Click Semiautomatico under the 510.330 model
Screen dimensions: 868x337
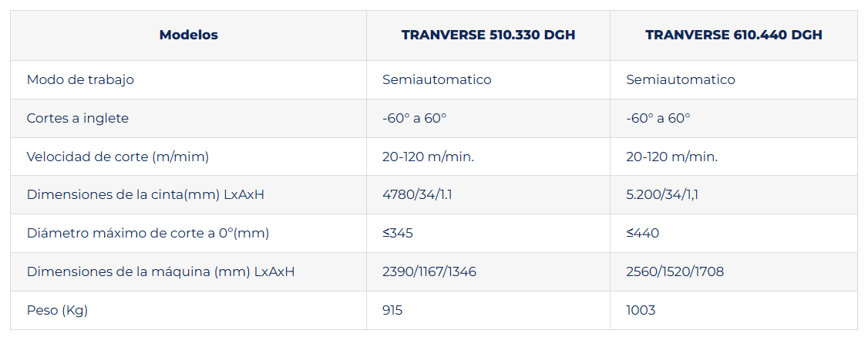(x=437, y=79)
